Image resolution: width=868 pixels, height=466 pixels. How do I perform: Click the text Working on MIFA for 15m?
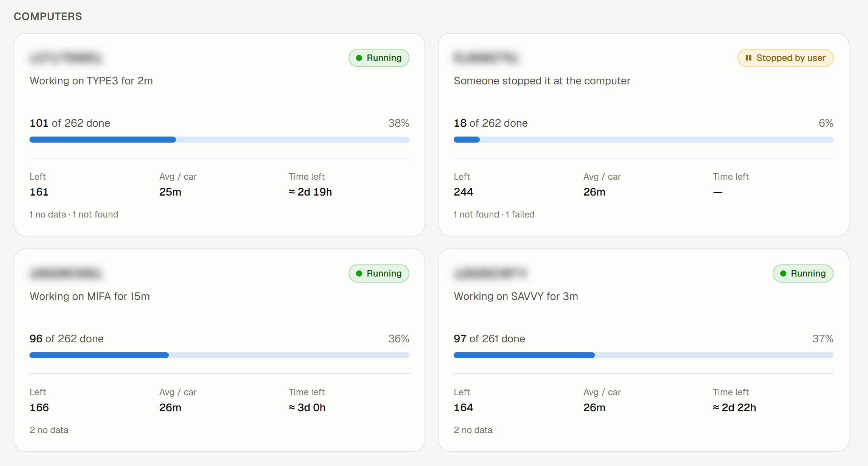(90, 296)
